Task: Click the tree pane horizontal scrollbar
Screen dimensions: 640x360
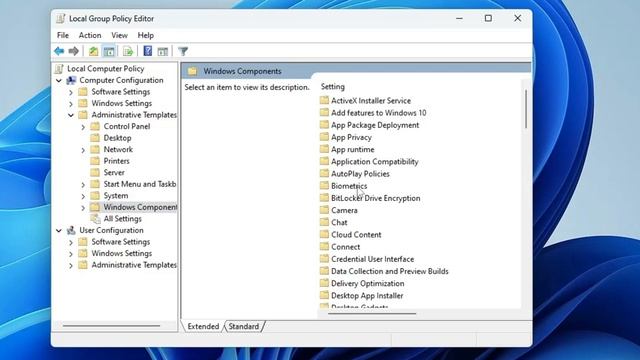Action: 111,326
